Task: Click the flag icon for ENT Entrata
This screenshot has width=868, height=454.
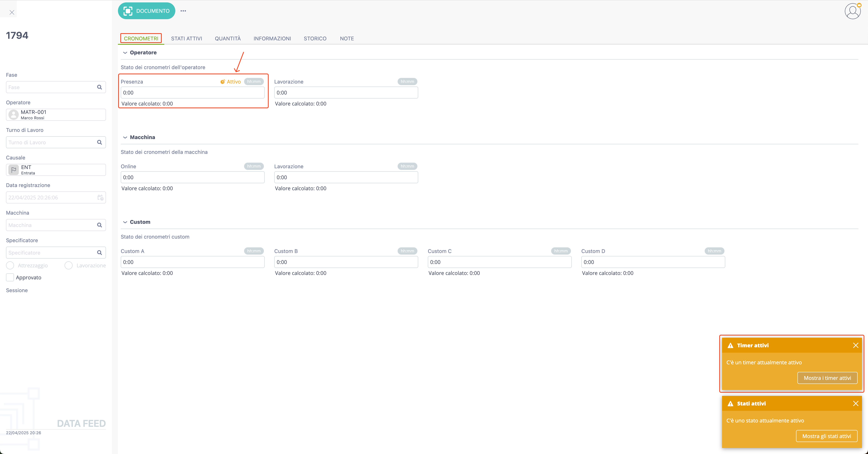Action: tap(13, 170)
